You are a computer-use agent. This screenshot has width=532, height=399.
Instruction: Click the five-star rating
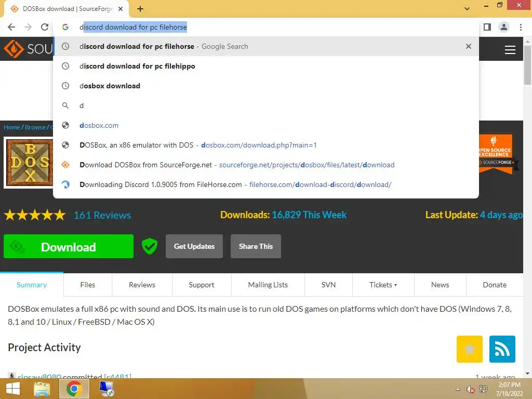click(x=35, y=215)
